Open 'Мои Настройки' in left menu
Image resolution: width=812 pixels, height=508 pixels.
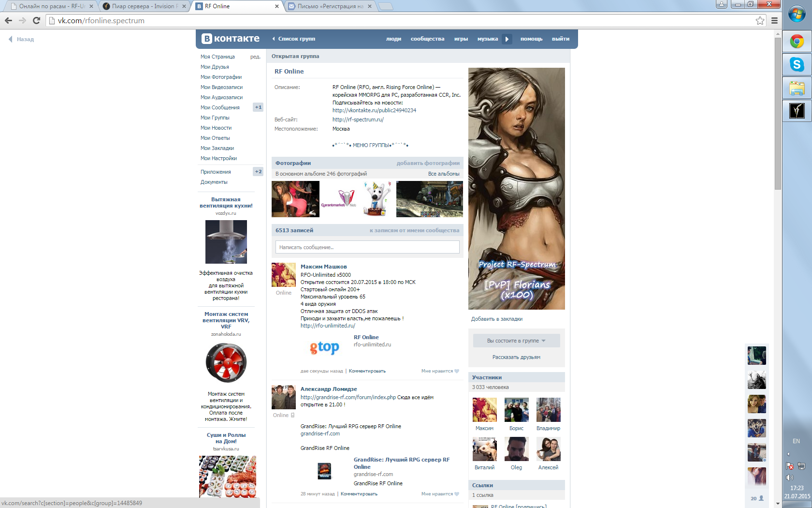click(218, 158)
